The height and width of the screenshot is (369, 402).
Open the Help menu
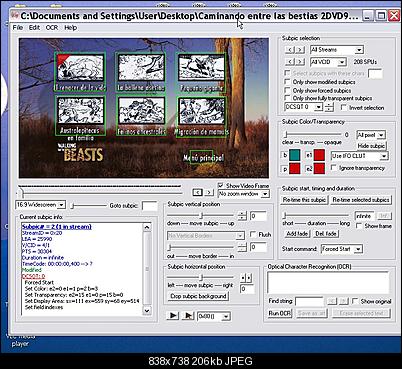71,28
